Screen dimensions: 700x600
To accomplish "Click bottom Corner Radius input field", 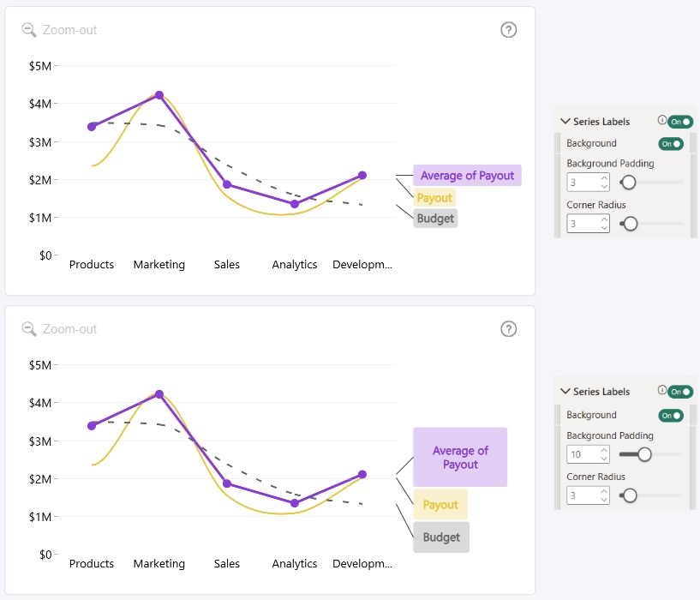I will 588,495.
